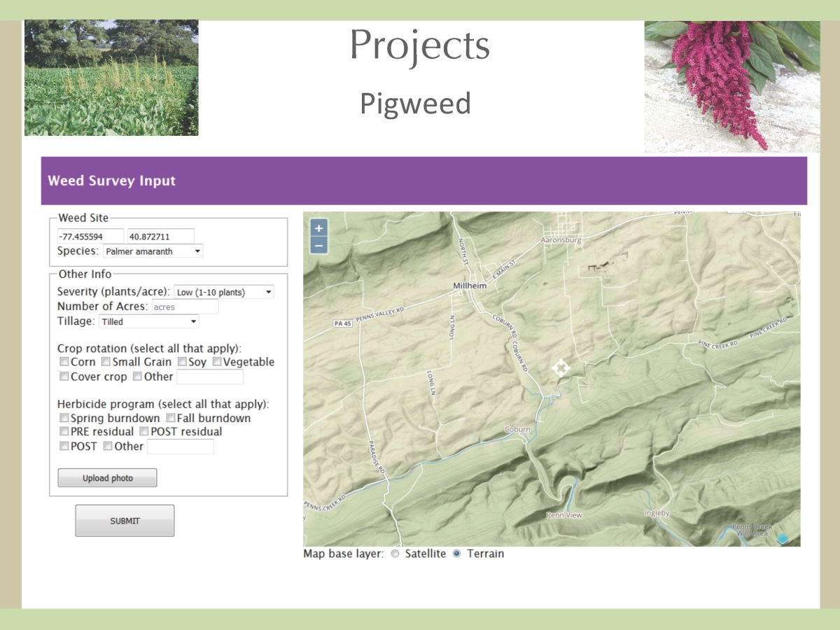Check the Small Grain checkbox
This screenshot has width=840, height=630.
pyautogui.click(x=106, y=362)
